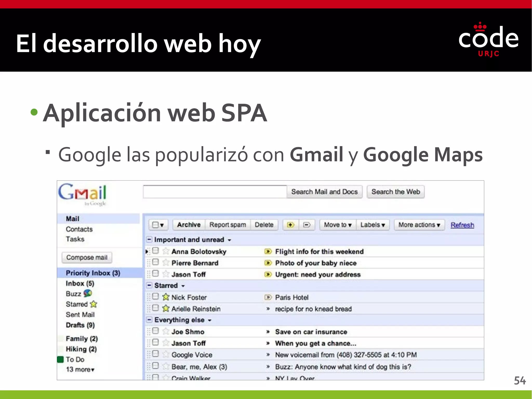Click the mark as important plus button
The image size is (532, 399).
tap(291, 225)
